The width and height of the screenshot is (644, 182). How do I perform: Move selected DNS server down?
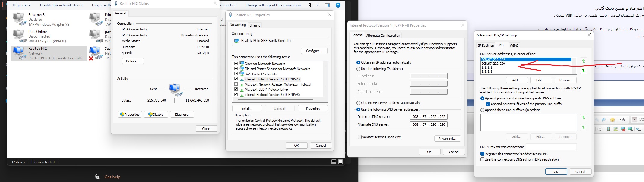coord(584,71)
